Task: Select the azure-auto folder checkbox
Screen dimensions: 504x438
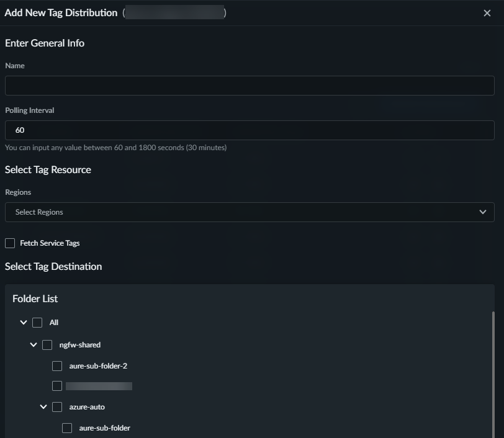Action: [x=57, y=407]
